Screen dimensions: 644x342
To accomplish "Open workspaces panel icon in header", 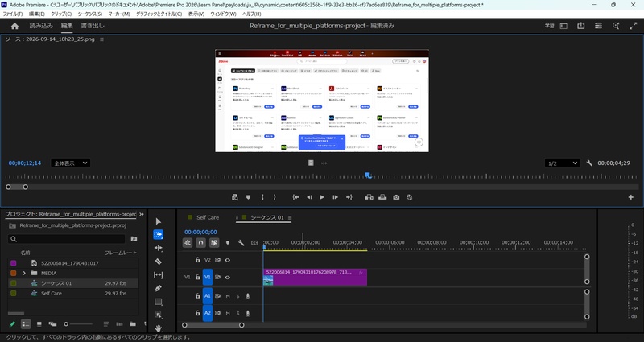I will click(x=598, y=26).
